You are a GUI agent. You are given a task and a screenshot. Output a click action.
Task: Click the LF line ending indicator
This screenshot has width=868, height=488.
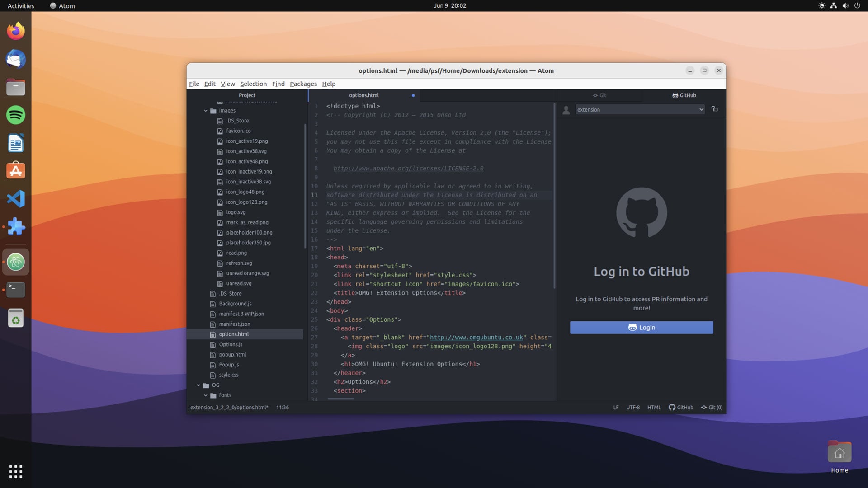615,408
